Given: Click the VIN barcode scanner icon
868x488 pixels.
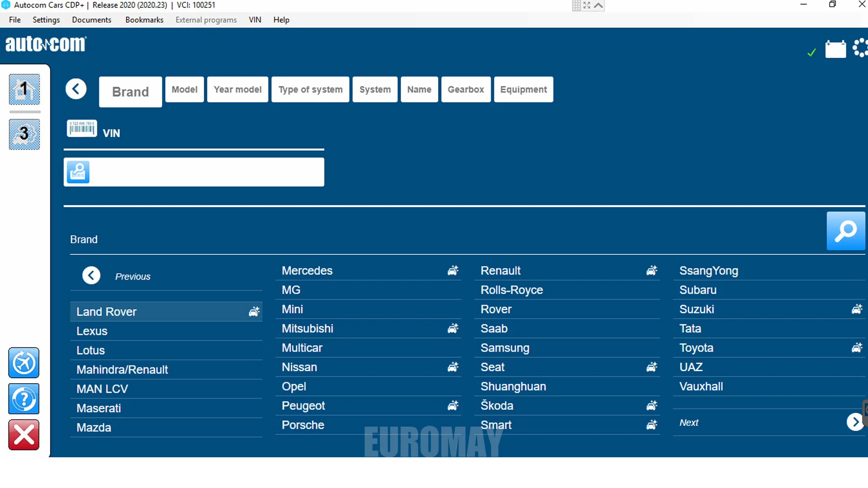Looking at the screenshot, I should [82, 128].
